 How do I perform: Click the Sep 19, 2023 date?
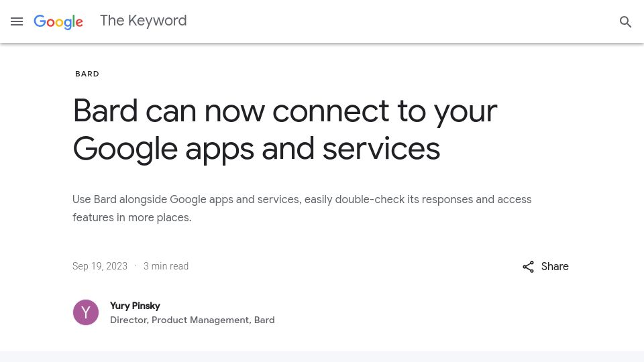(100, 266)
